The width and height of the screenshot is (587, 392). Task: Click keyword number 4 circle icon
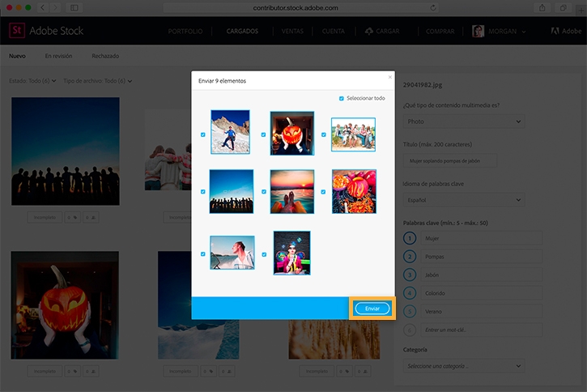(410, 293)
